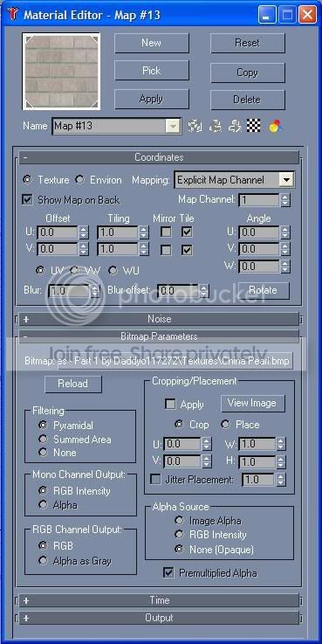This screenshot has height=644, width=322.
Task: Click the Map Channel spinner arrows
Action: pyautogui.click(x=285, y=200)
